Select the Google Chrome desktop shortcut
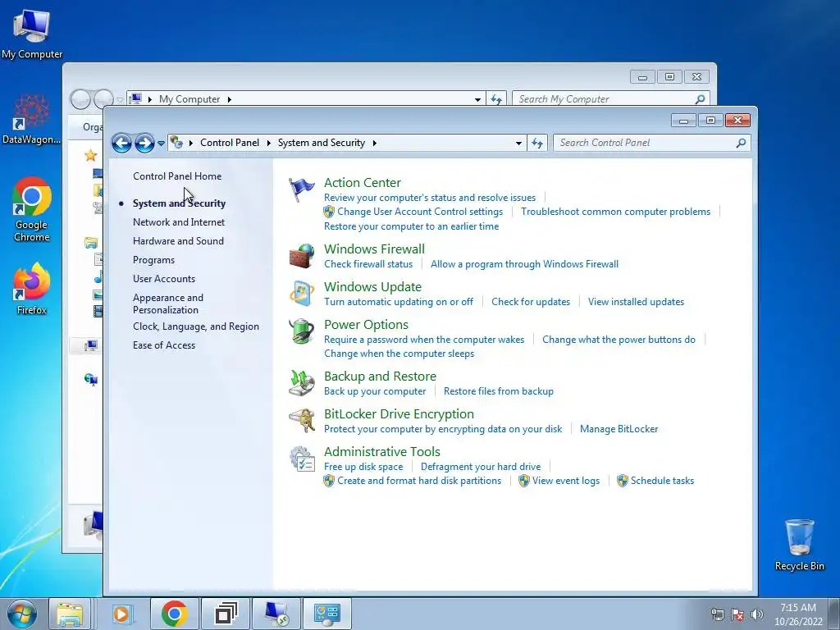Screen dimensions: 840x630 pos(32,210)
